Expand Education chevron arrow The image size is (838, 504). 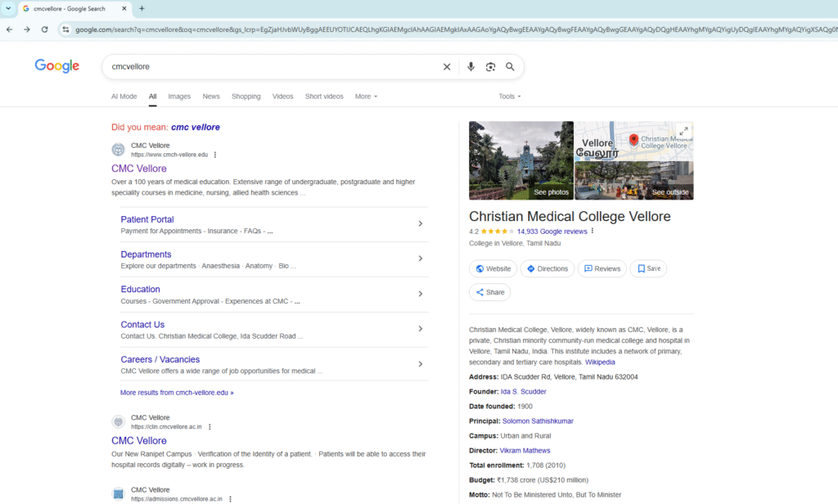(421, 294)
